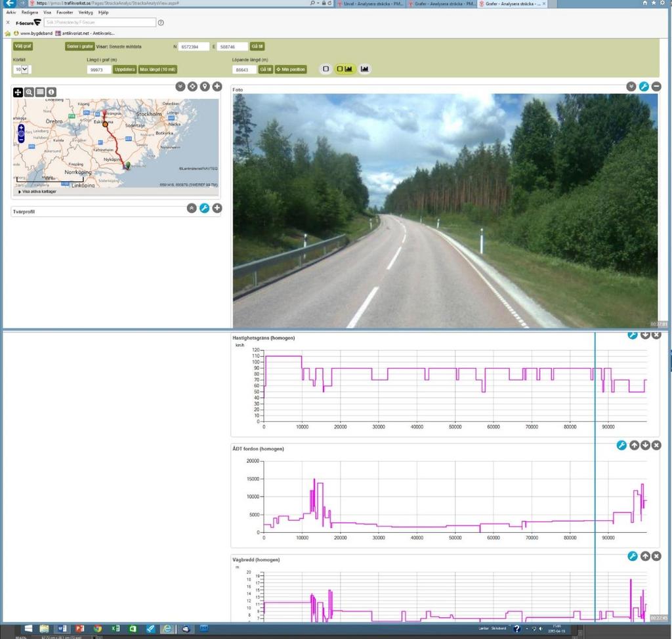This screenshot has height=639, width=672.
Task: Click Gå till next to Löpande längd
Action: 265,70
